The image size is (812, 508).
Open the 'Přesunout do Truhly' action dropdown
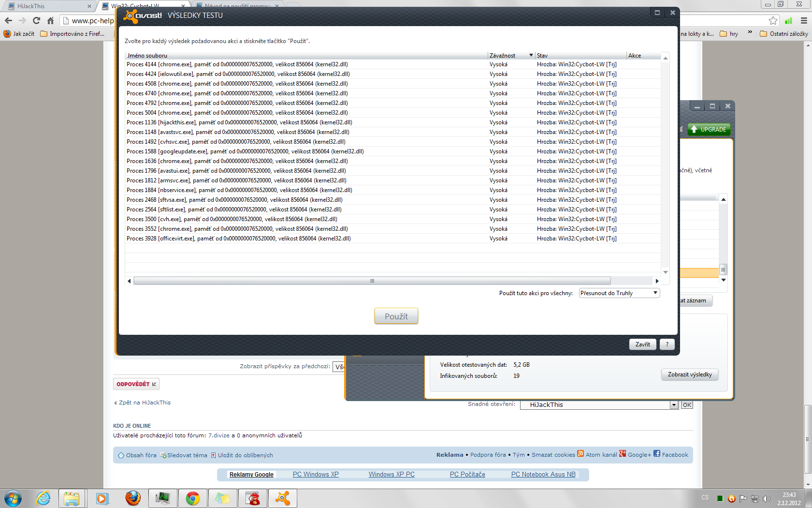(619, 293)
